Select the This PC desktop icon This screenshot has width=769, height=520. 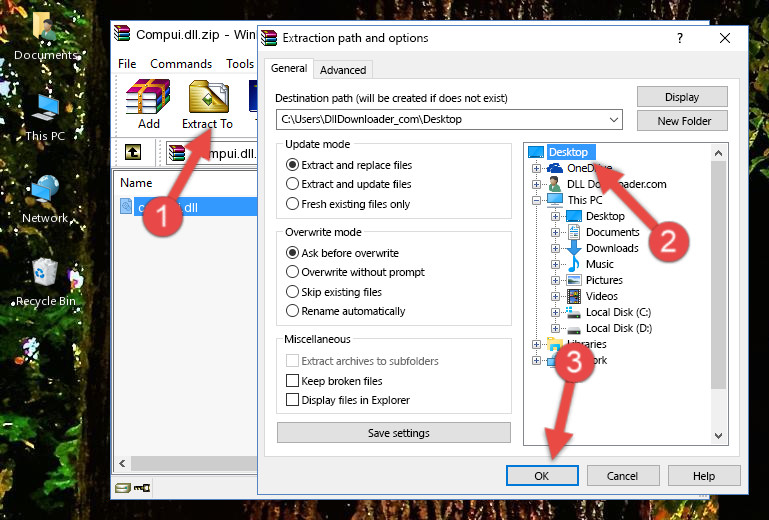pos(45,117)
